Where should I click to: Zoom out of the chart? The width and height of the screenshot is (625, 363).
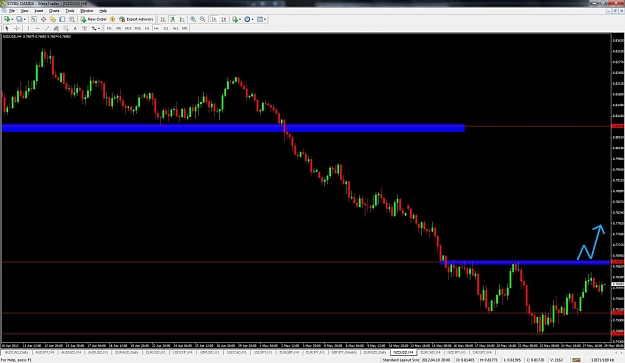(202, 19)
